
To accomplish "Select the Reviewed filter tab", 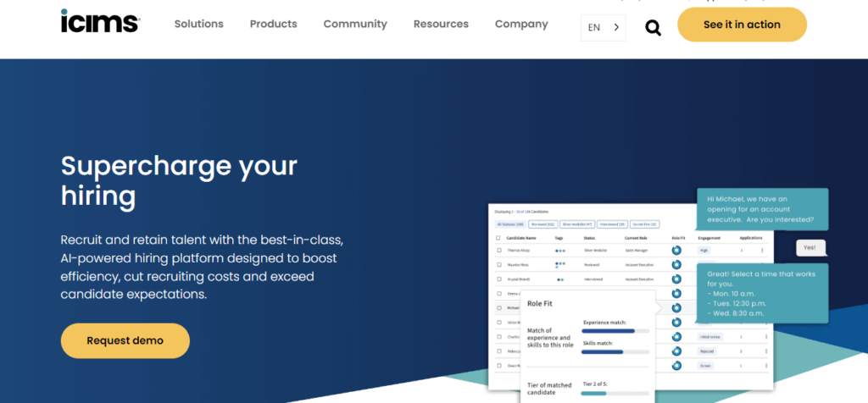I will click(x=543, y=224).
